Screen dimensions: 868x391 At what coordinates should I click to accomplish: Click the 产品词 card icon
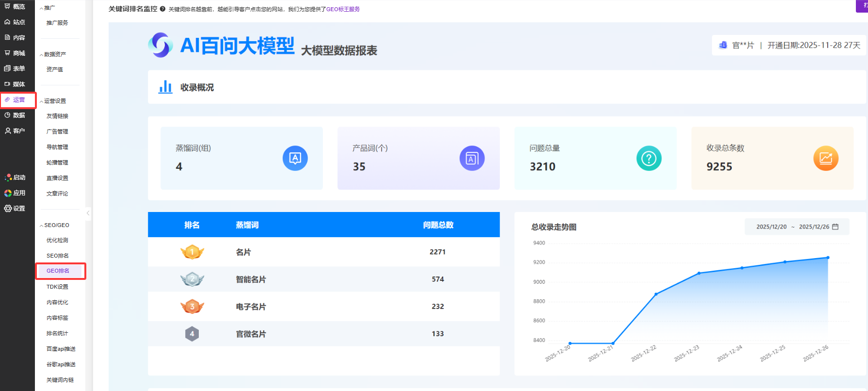[x=472, y=158]
